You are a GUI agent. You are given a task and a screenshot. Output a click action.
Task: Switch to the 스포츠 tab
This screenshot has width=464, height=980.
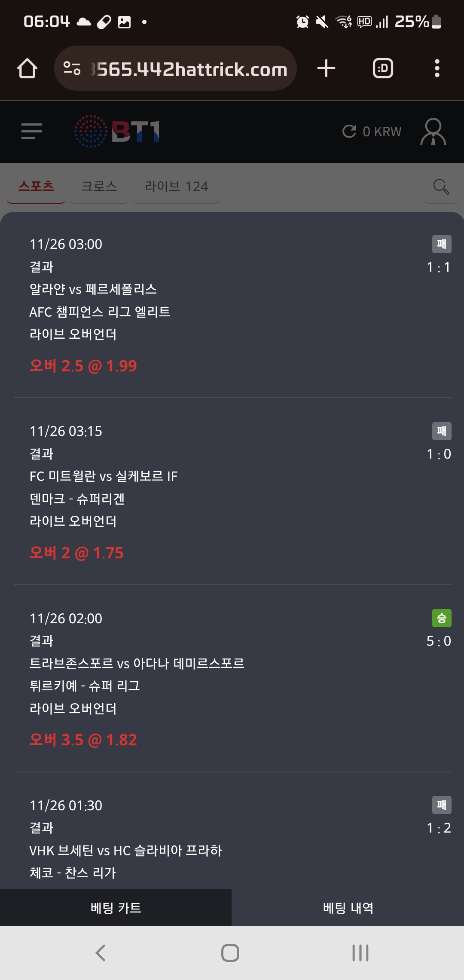pyautogui.click(x=36, y=187)
